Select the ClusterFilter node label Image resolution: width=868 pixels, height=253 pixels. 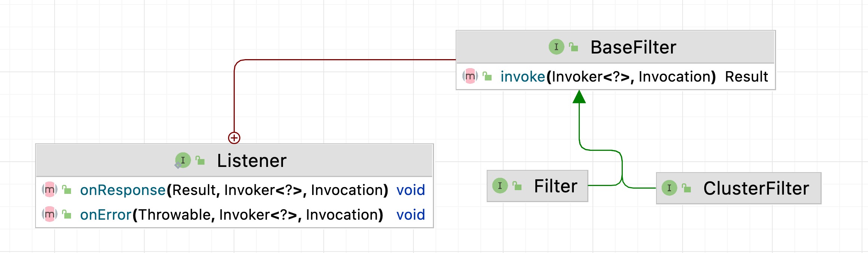pyautogui.click(x=756, y=188)
